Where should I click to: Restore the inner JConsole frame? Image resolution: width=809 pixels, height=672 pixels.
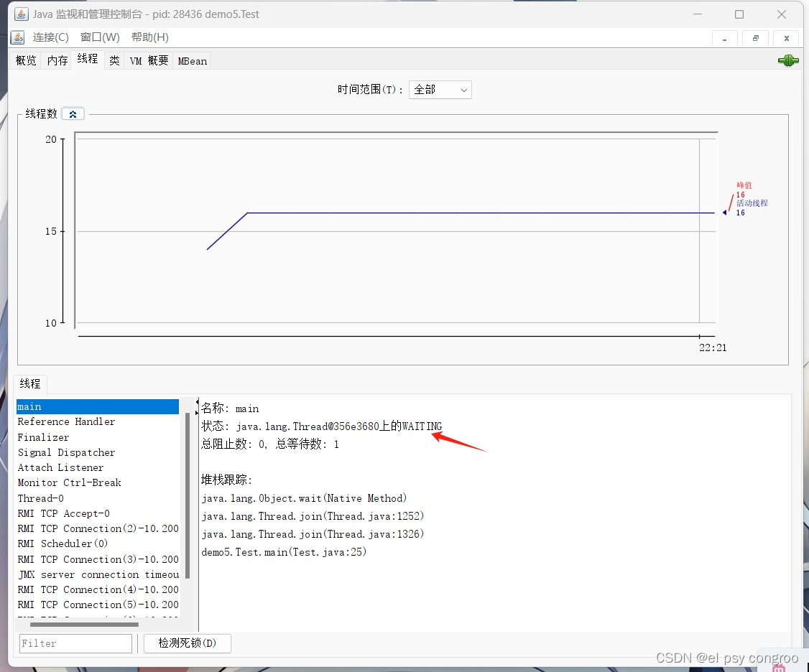[755, 38]
